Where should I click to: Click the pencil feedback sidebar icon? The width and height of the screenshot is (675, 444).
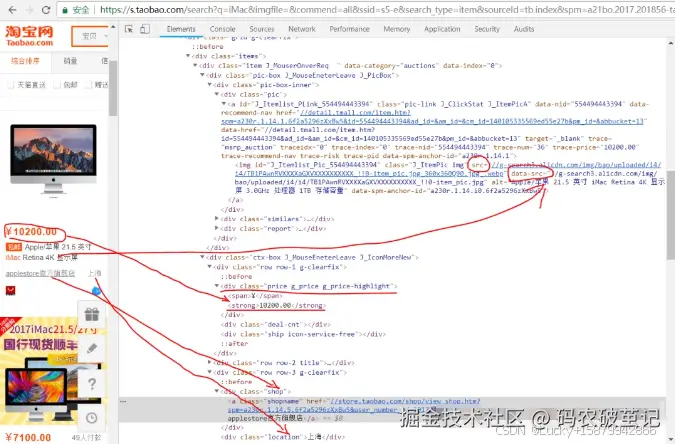click(x=92, y=348)
